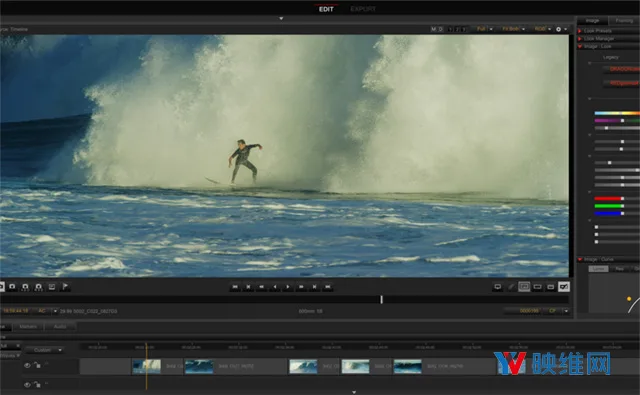Switch to the EXPORT tab
640x395 pixels.
coord(363,9)
